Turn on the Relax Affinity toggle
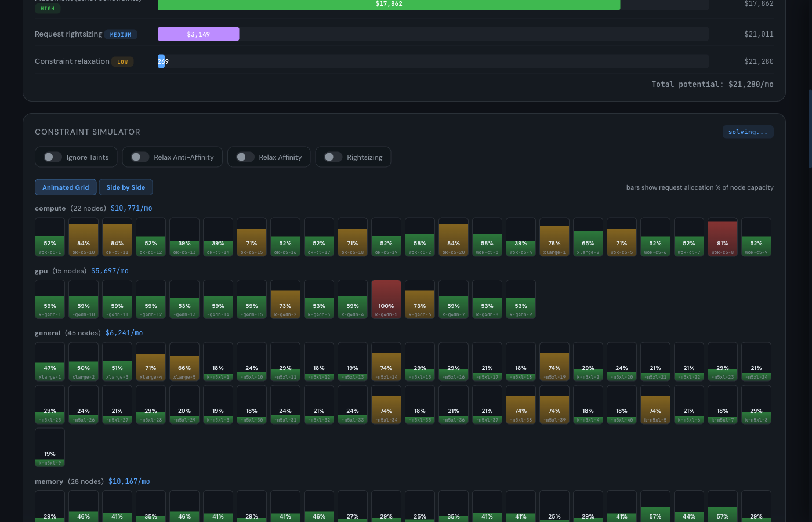 point(245,157)
